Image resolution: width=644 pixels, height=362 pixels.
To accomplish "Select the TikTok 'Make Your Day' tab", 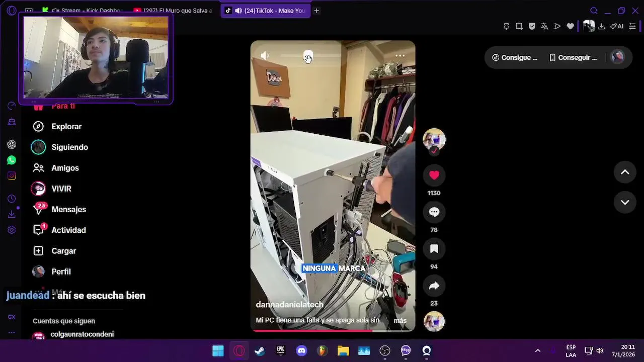I will (266, 11).
